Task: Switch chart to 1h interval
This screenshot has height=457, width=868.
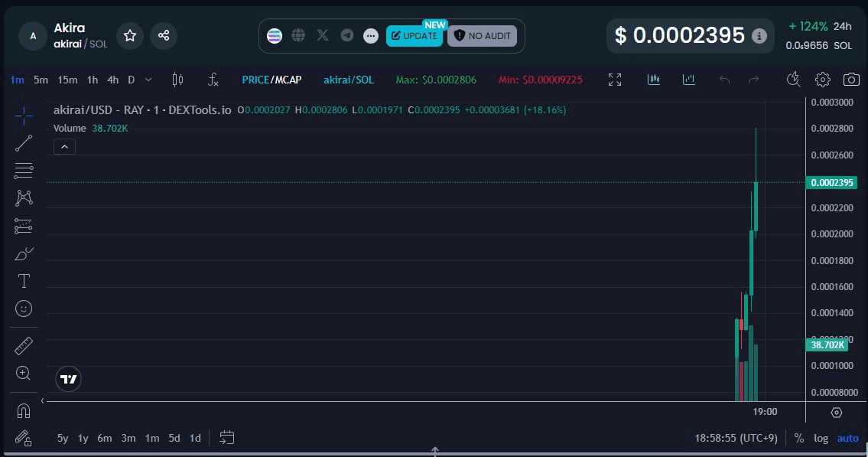Action: point(93,80)
